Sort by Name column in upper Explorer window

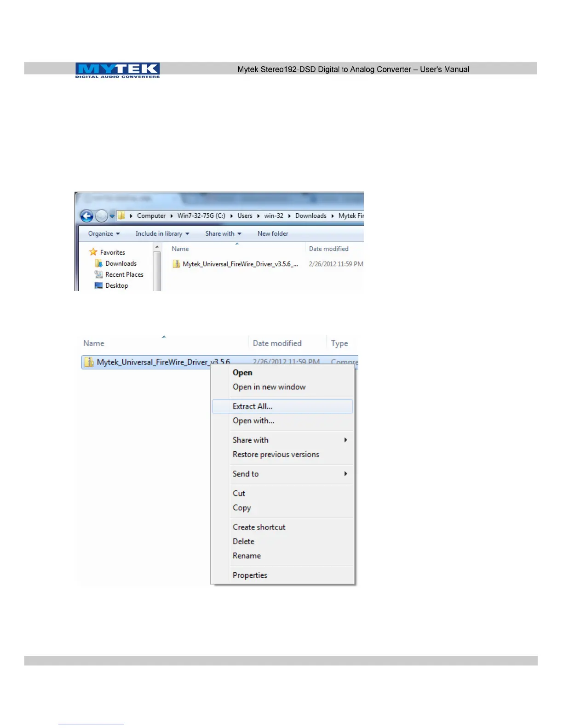pyautogui.click(x=180, y=249)
